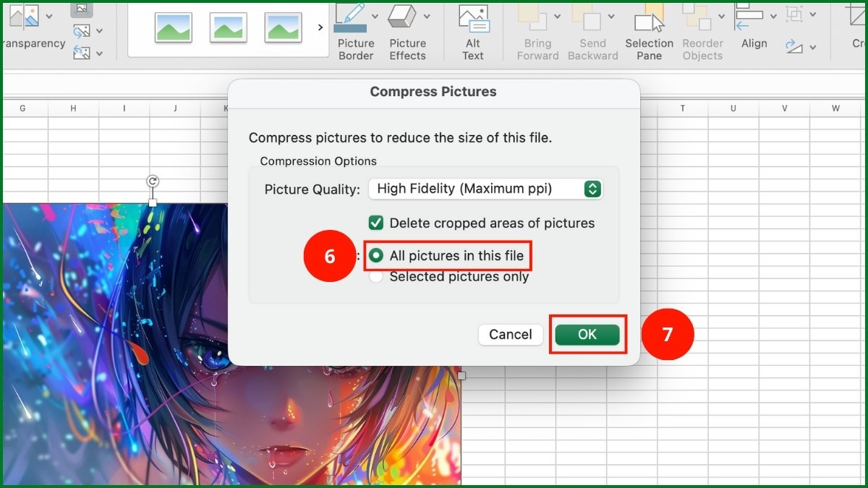
Task: Click the Cancel button
Action: pyautogui.click(x=510, y=334)
